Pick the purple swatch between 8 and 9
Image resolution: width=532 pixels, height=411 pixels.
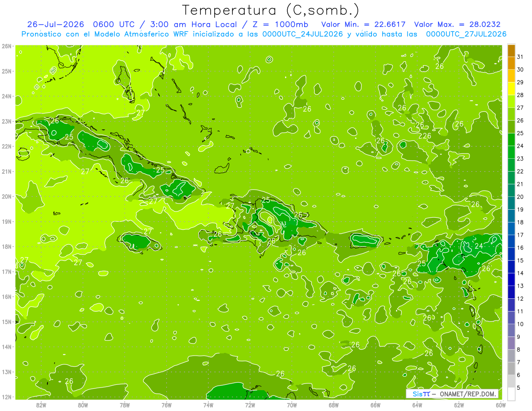coord(511,343)
